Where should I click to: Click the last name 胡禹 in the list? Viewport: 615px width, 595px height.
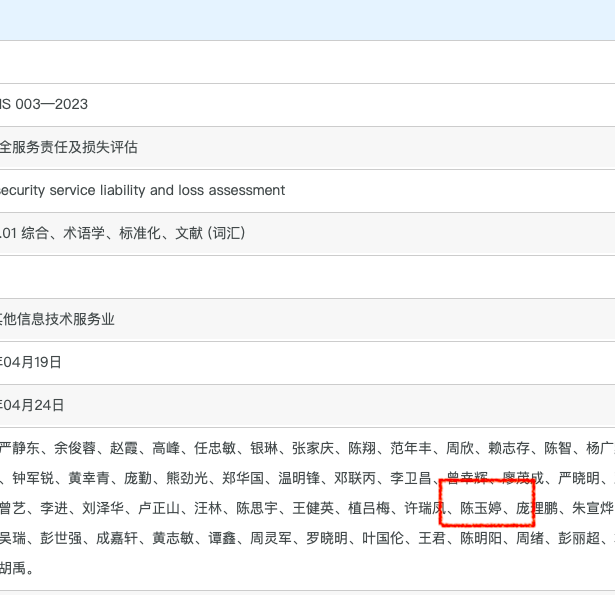coord(13,569)
